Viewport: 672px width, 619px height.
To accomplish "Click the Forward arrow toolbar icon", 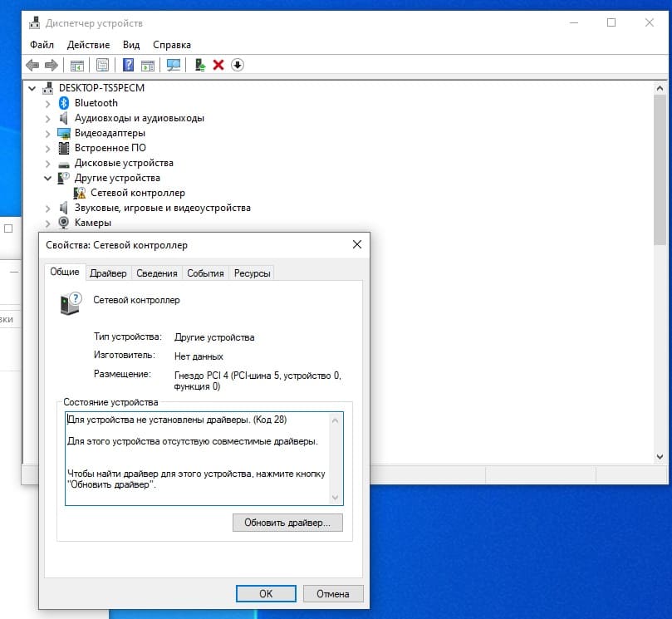I will click(x=52, y=65).
